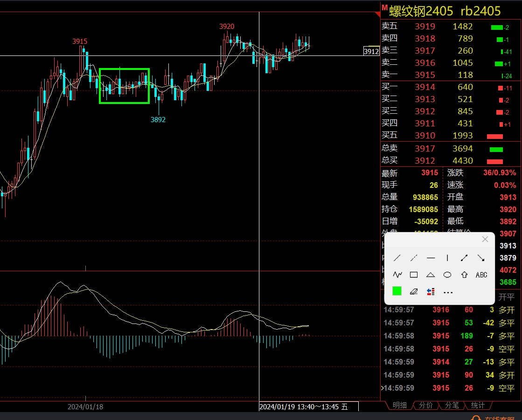Select the horizontal line drawing tool
The height and width of the screenshot is (420, 522).
click(431, 258)
